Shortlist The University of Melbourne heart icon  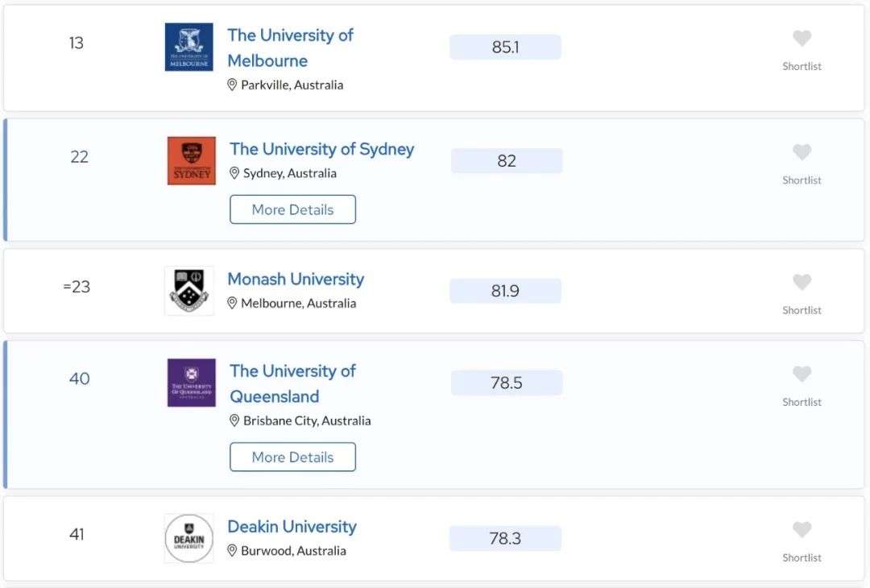point(802,39)
